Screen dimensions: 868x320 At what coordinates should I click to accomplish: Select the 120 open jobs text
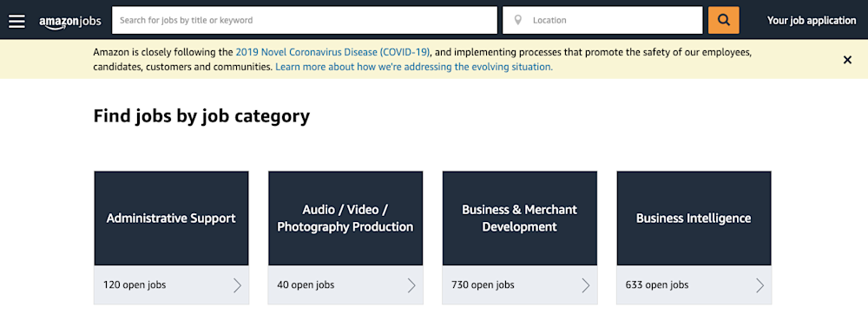(135, 285)
